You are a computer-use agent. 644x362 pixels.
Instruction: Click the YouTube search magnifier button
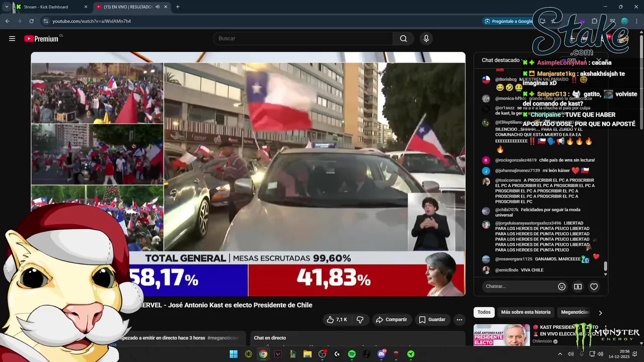[404, 39]
